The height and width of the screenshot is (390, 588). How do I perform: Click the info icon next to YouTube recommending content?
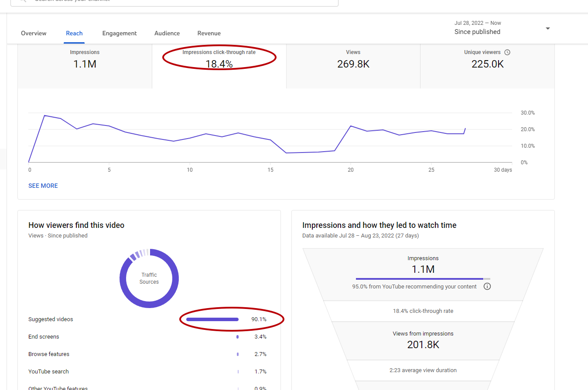(487, 287)
